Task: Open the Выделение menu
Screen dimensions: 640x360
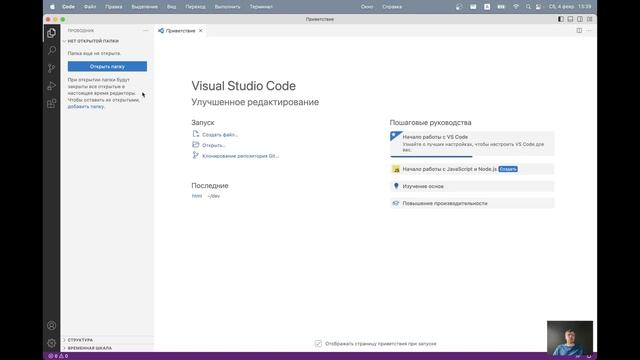Action: [x=144, y=7]
